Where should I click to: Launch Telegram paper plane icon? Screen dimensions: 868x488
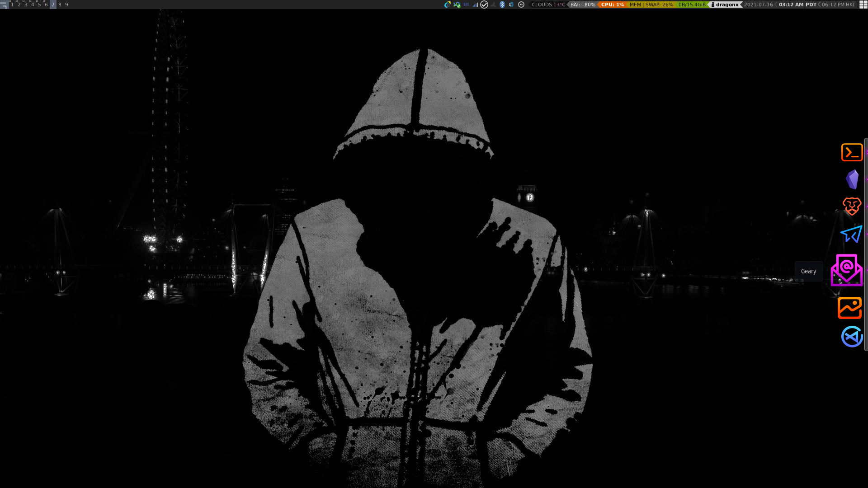coord(851,234)
